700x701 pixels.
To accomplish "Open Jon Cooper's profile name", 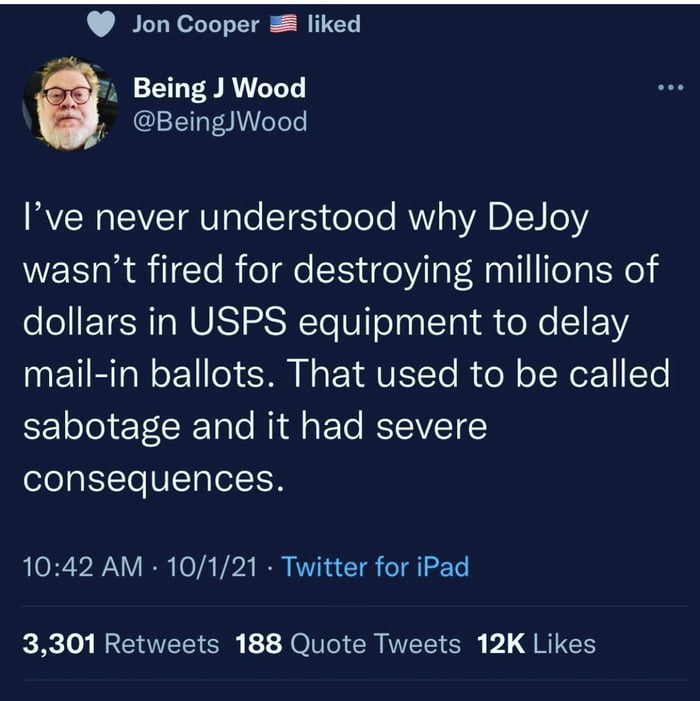I will (195, 26).
